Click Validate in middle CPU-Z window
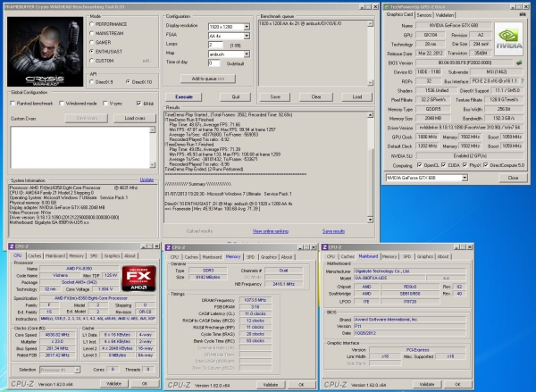Viewport: 536px width, 392px height. tap(271, 385)
